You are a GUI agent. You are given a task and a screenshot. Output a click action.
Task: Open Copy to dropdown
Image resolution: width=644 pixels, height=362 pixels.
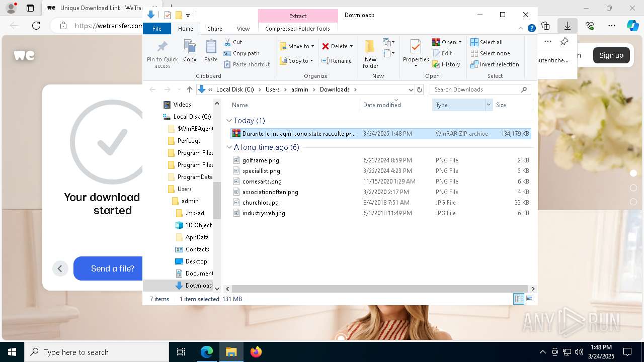297,61
